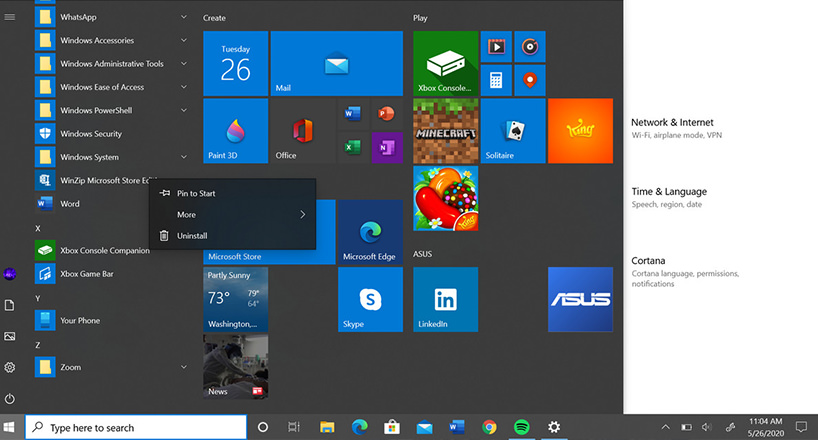Screen dimensions: 818x440
Task: Open Spotify from the taskbar
Action: (x=522, y=427)
